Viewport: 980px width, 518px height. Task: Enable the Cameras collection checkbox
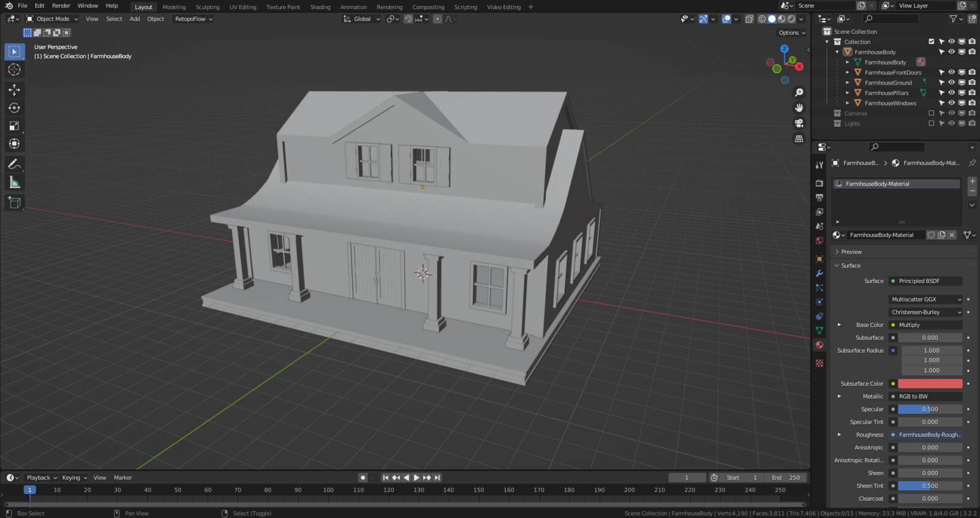932,113
